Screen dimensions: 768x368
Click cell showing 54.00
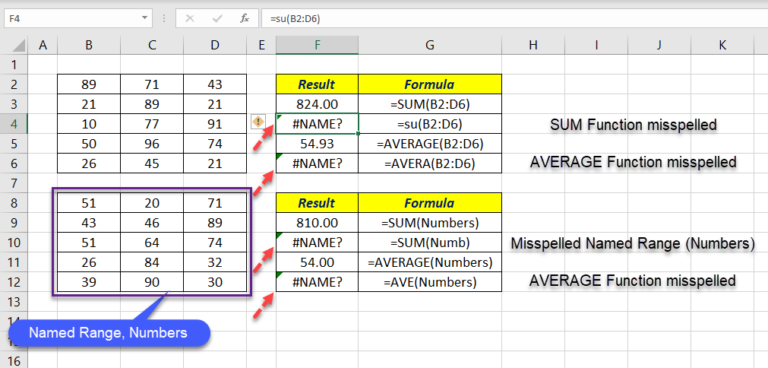[x=317, y=262]
